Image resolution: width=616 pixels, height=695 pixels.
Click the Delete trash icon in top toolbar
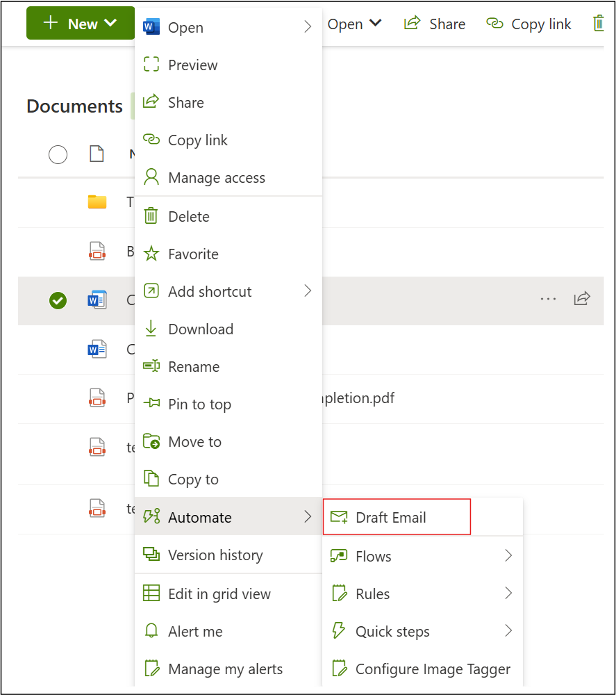pos(599,23)
